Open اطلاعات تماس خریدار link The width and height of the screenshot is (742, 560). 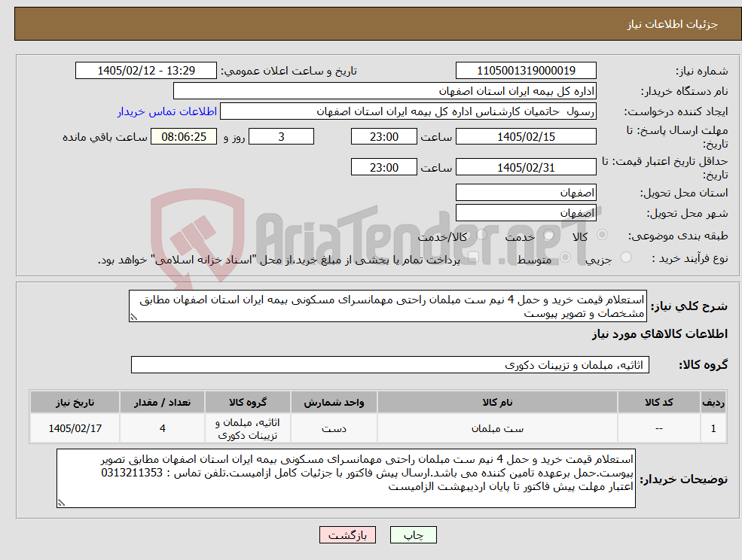pyautogui.click(x=166, y=111)
